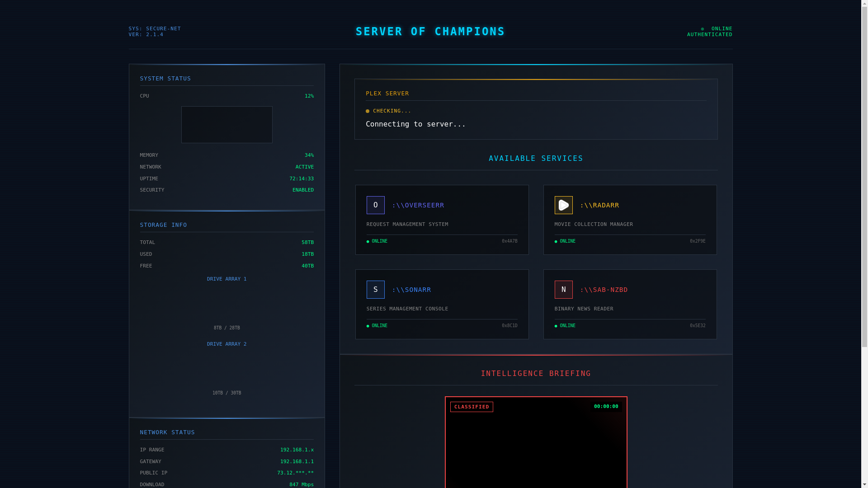Click the GATEWAY 192.168.1.1 value
The image size is (868, 488).
pos(297,462)
